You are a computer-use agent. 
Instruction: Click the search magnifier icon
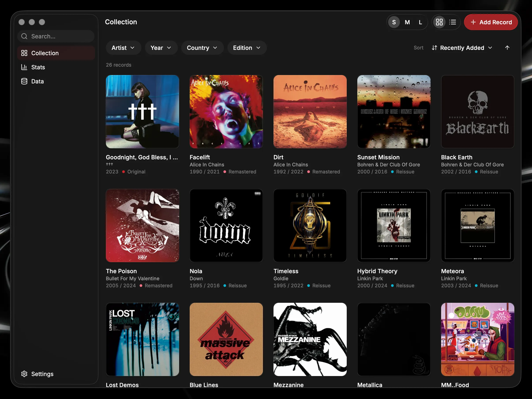pyautogui.click(x=24, y=36)
